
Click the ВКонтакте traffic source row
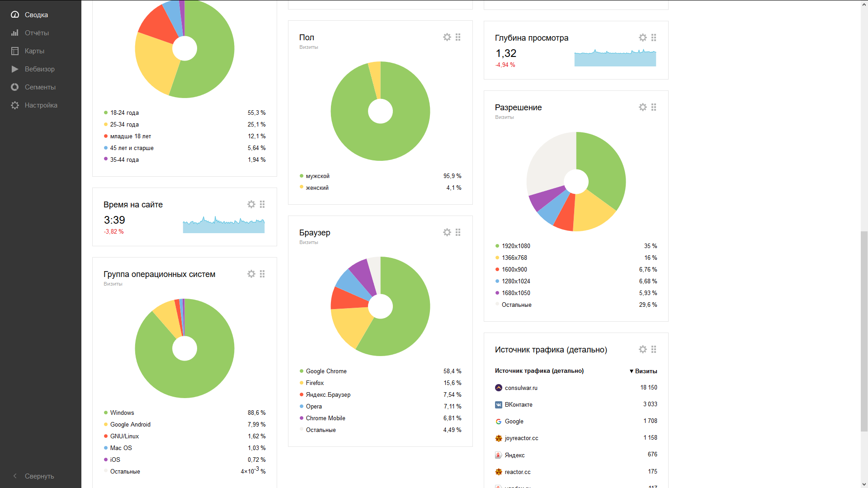tap(518, 405)
